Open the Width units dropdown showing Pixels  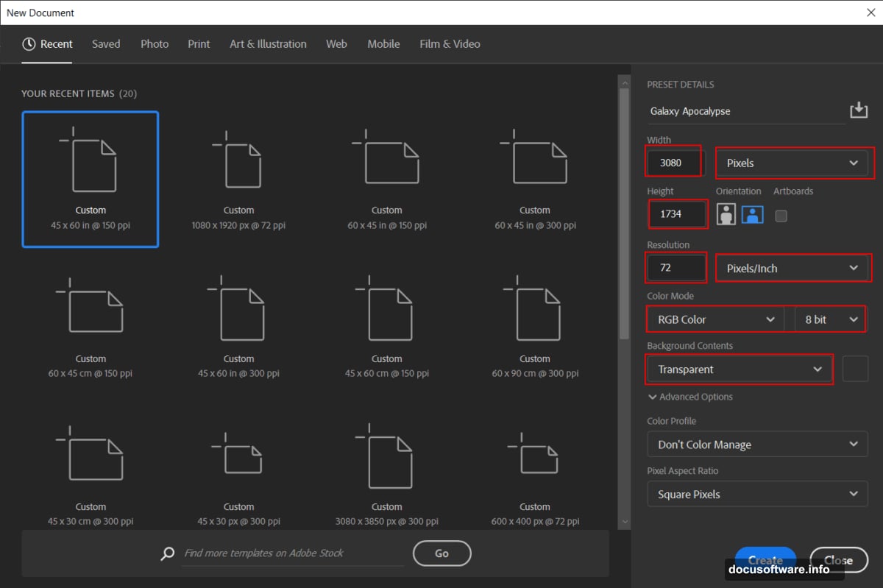point(793,163)
